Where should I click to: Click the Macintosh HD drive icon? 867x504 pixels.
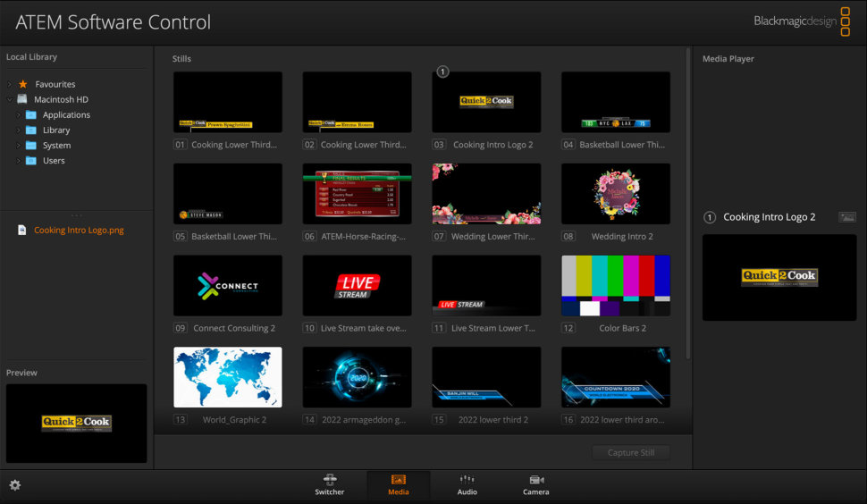click(x=22, y=99)
